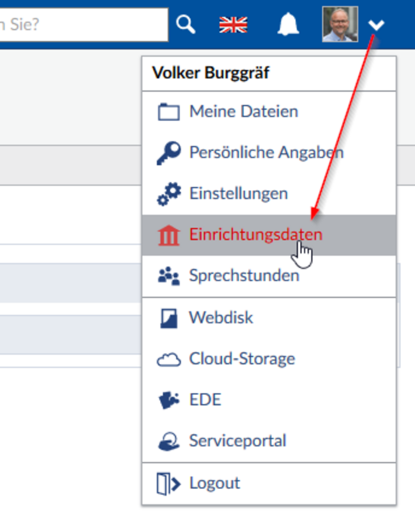The height and width of the screenshot is (532, 415).
Task: Click the folder icon beside Meine Dateien
Action: click(168, 112)
